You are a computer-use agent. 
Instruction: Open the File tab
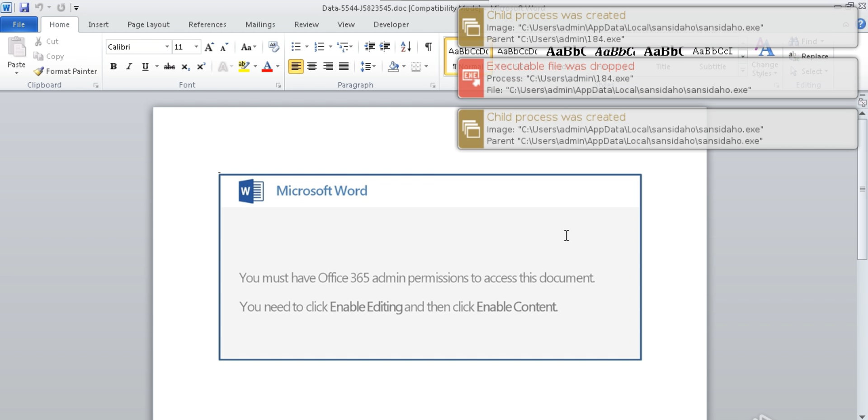[19, 24]
